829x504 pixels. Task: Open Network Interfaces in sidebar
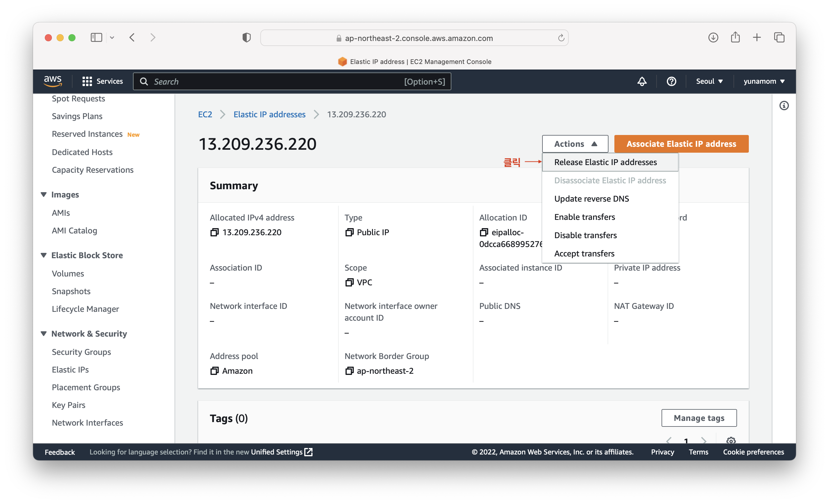click(88, 423)
